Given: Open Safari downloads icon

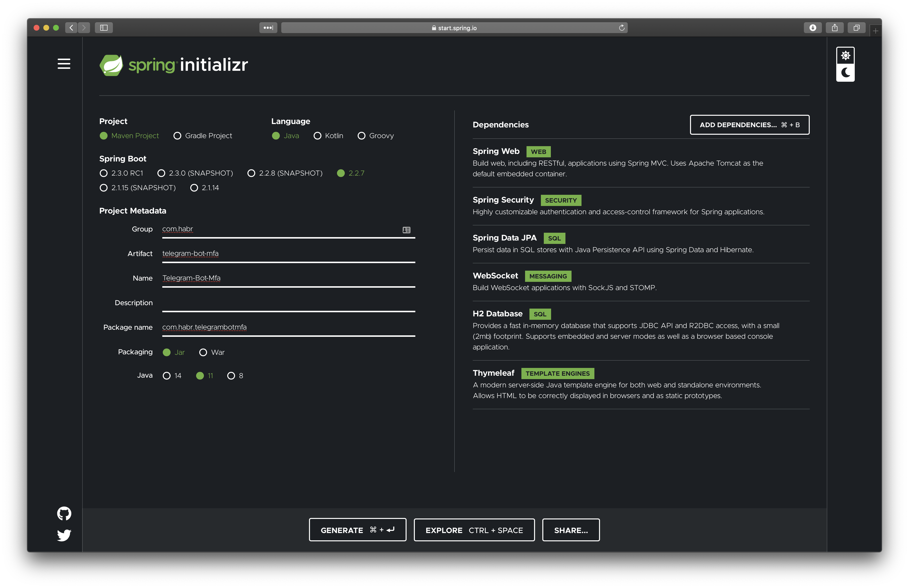Looking at the screenshot, I should (813, 27).
